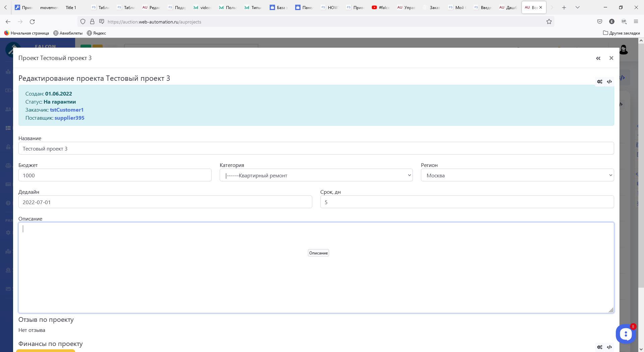This screenshot has width=644, height=352.
Task: Bookmark page with star icon
Action: [x=549, y=22]
